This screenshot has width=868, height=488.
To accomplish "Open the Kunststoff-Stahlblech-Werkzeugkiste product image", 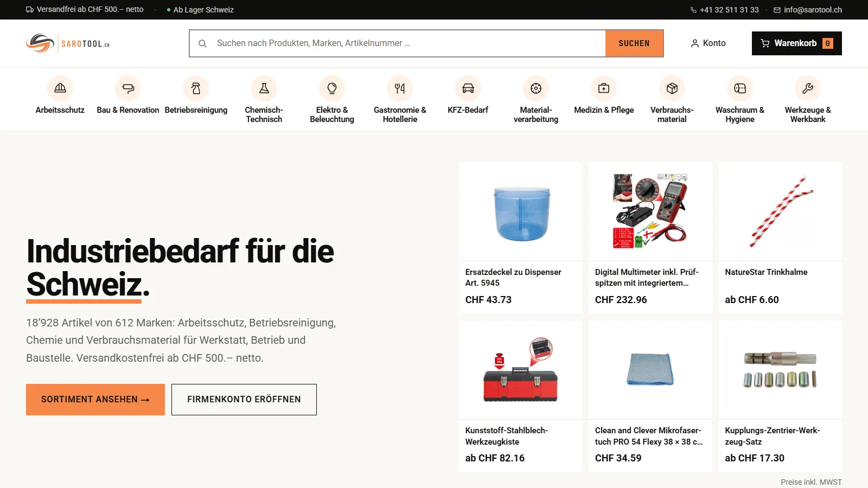I will tap(521, 370).
